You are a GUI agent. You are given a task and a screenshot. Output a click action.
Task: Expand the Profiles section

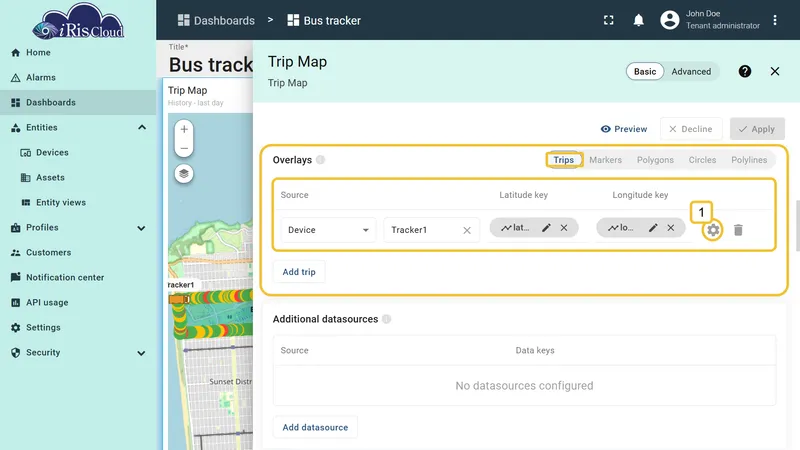coord(141,228)
